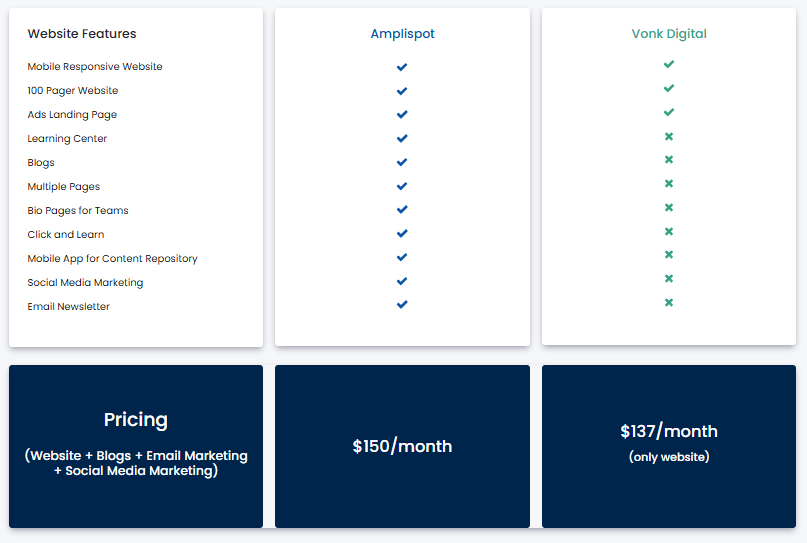Select the Multiple Pages feature label
The width and height of the screenshot is (807, 543).
(63, 187)
